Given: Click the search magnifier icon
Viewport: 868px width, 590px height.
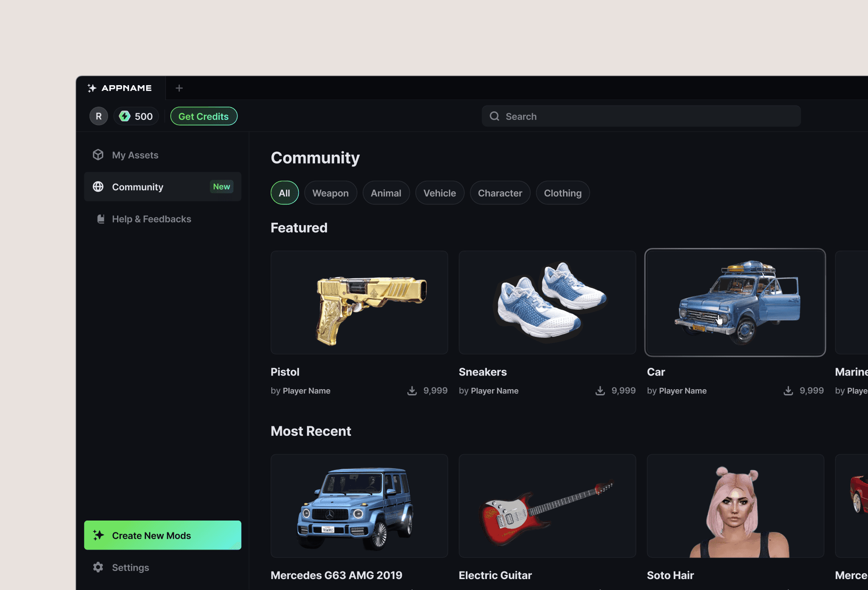Looking at the screenshot, I should click(x=494, y=116).
